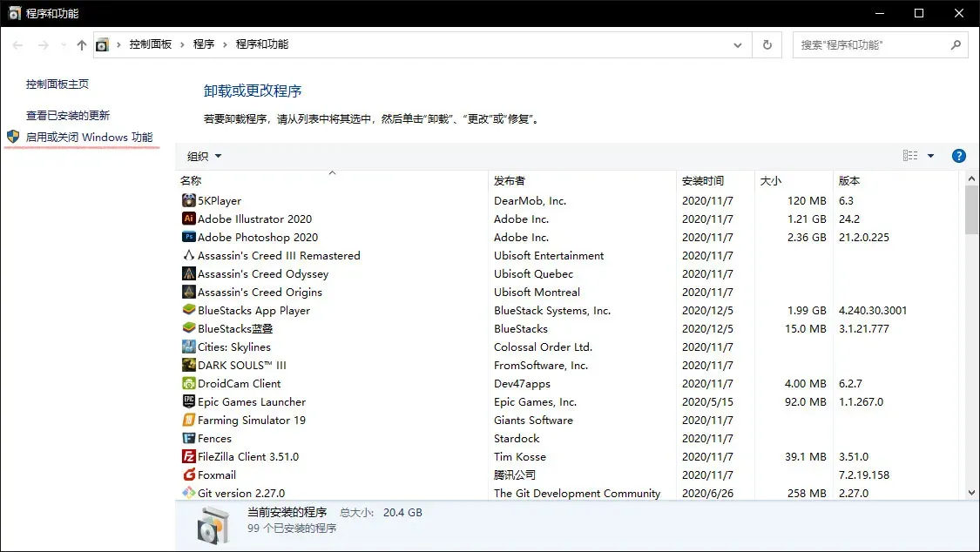Click the Epic Games Launcher icon
The width and height of the screenshot is (980, 552).
189,401
